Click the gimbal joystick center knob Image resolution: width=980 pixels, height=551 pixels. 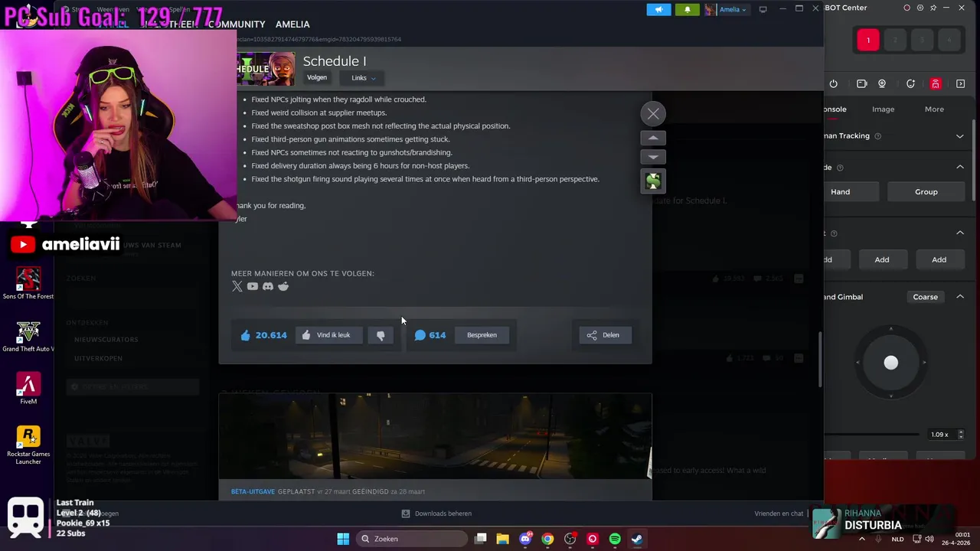click(890, 363)
